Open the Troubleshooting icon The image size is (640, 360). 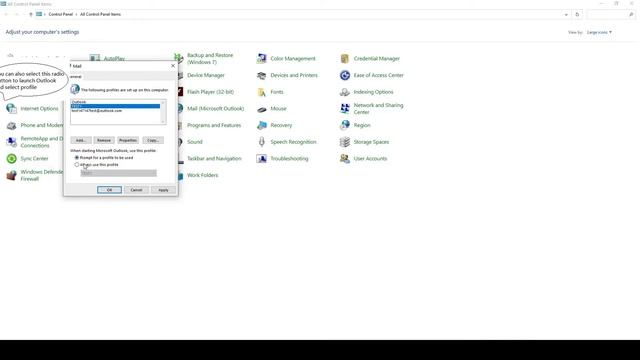(262, 159)
